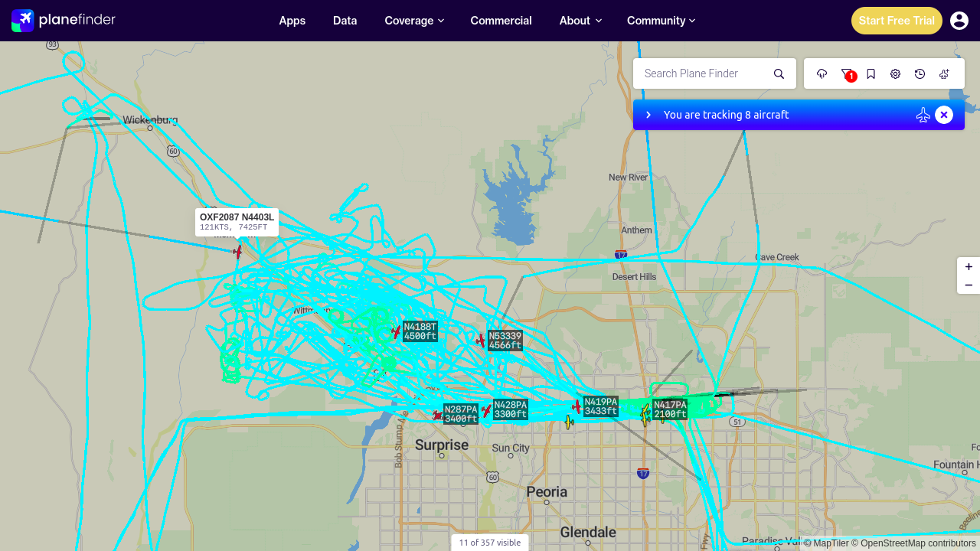Click the Anthem map label
Image resolution: width=980 pixels, height=551 pixels.
coord(637,230)
